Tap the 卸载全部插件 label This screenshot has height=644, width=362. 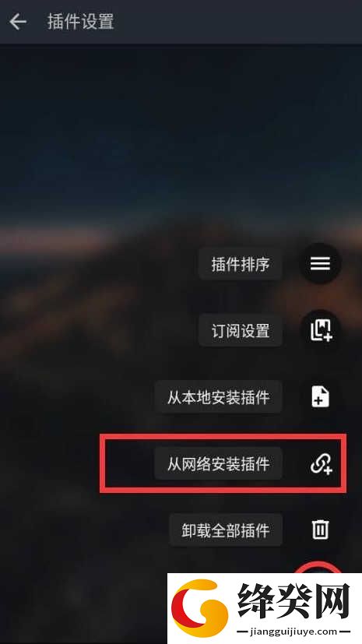(226, 530)
